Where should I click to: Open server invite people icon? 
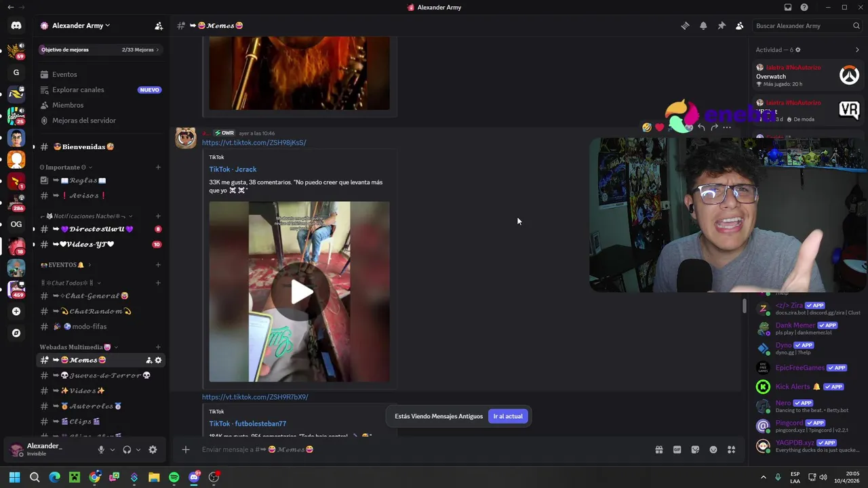(159, 26)
